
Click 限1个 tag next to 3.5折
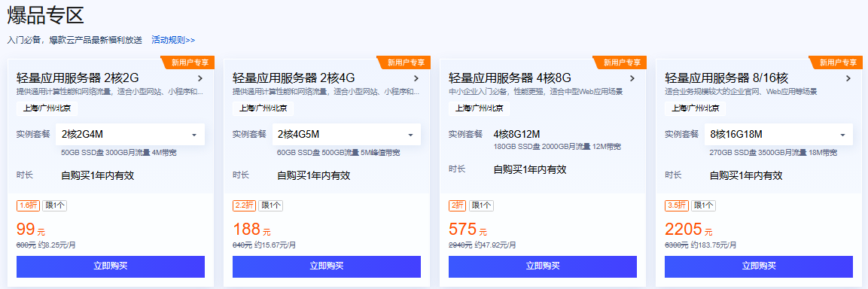tap(703, 205)
